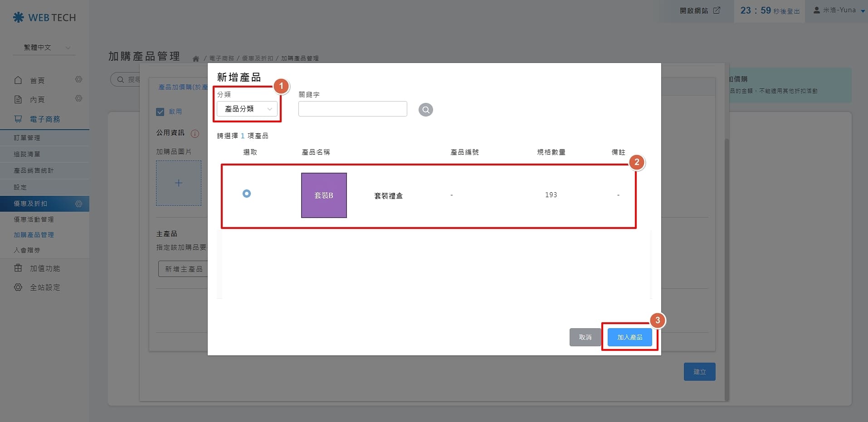Open the 產品分類 category dropdown

tap(247, 109)
